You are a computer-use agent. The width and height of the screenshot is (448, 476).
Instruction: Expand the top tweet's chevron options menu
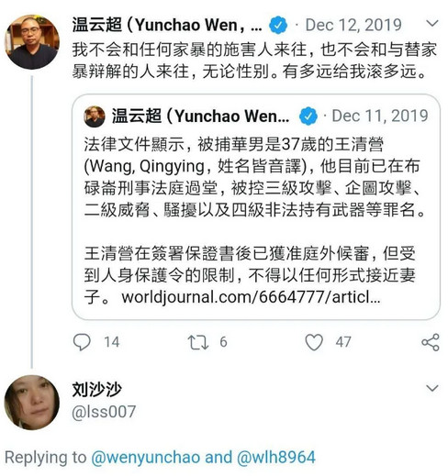coord(432,23)
